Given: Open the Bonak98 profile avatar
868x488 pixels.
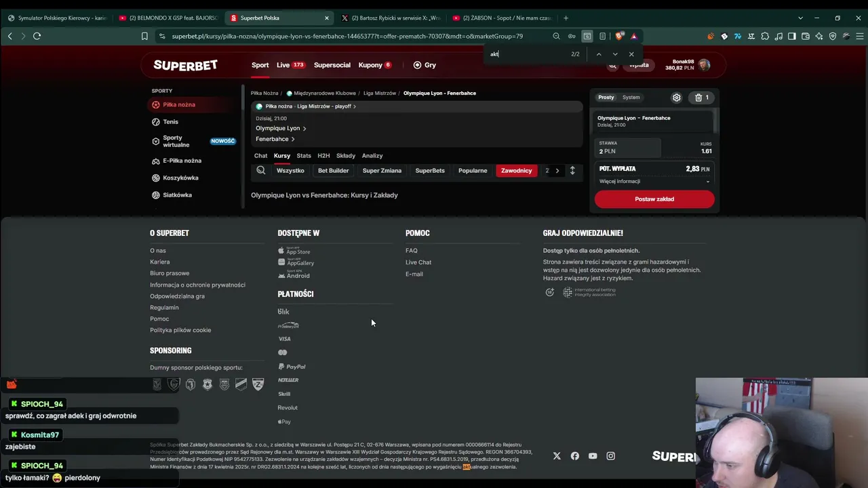Looking at the screenshot, I should (705, 65).
